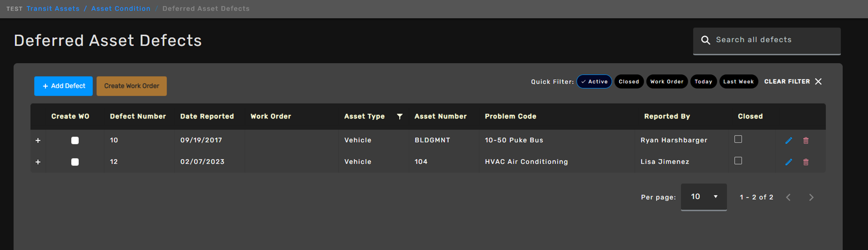The height and width of the screenshot is (250, 868).
Task: Click the search magnifier icon
Action: (705, 40)
